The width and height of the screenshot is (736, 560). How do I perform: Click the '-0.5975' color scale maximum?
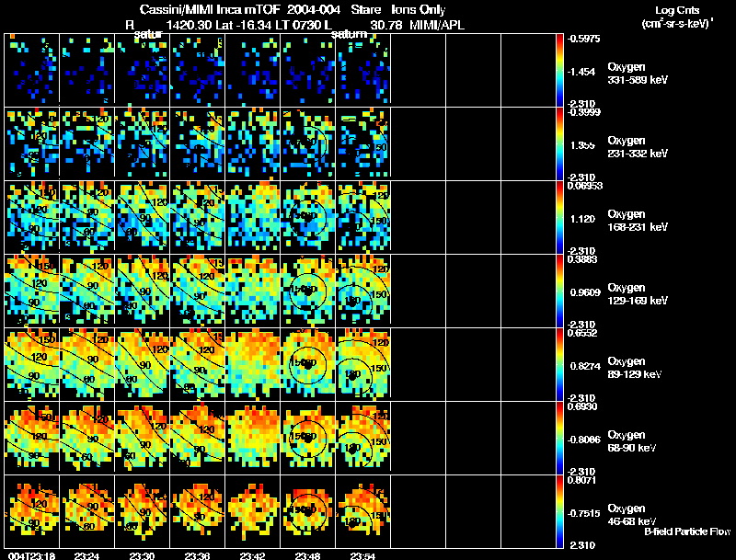pos(583,39)
